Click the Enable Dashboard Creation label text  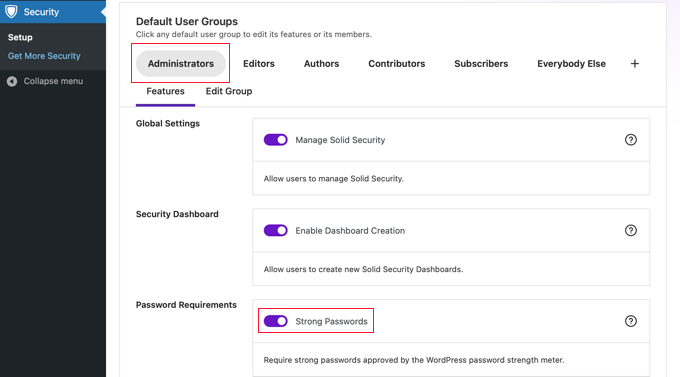(x=350, y=231)
